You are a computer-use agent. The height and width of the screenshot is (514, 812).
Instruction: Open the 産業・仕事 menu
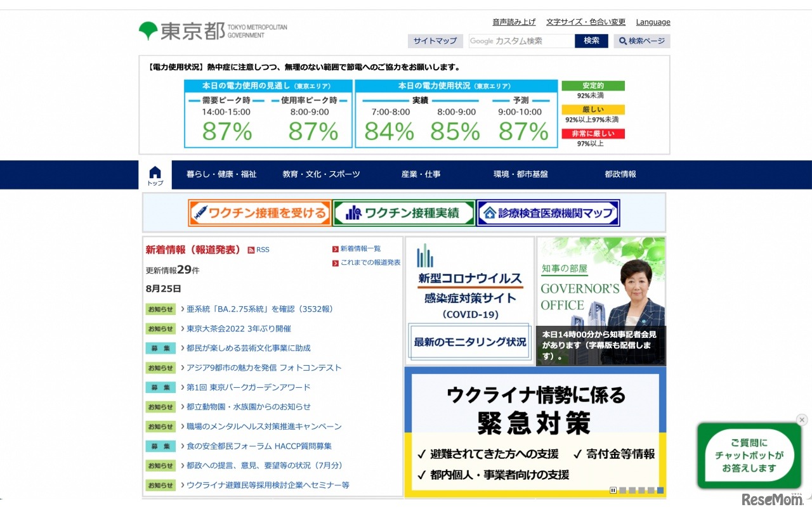421,174
